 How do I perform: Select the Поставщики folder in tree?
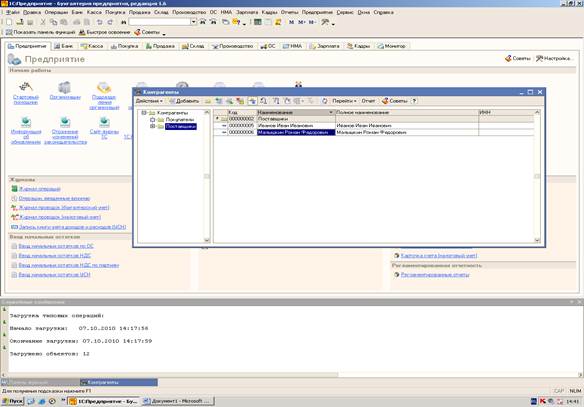(x=181, y=126)
